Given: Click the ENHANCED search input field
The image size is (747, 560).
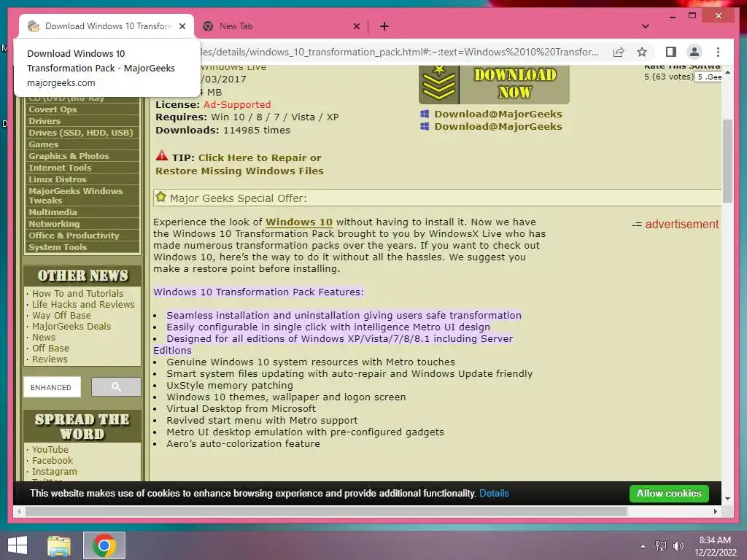Looking at the screenshot, I should coord(53,387).
